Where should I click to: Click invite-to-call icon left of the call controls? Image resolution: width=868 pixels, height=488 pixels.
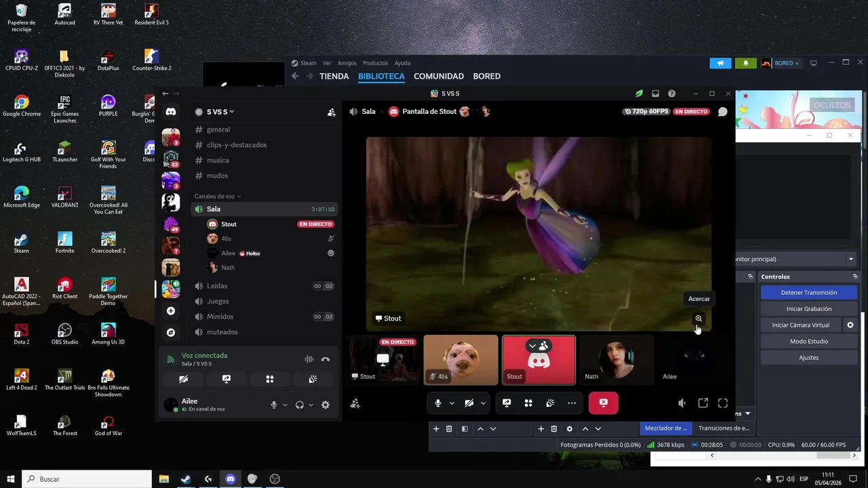[x=355, y=403]
